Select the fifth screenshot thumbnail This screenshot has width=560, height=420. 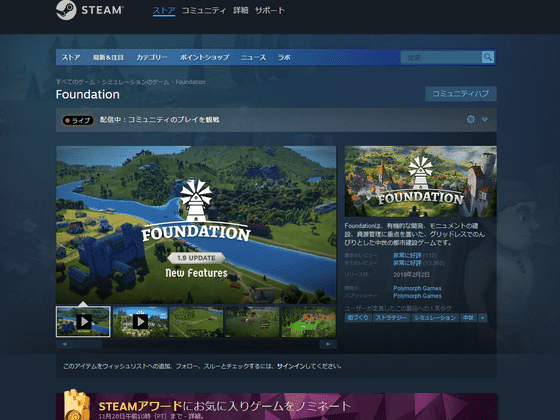pos(309,321)
